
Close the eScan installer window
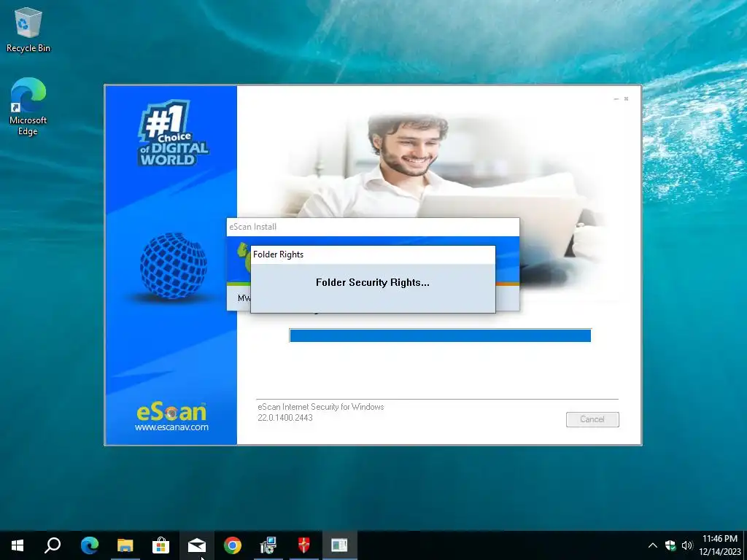[626, 99]
